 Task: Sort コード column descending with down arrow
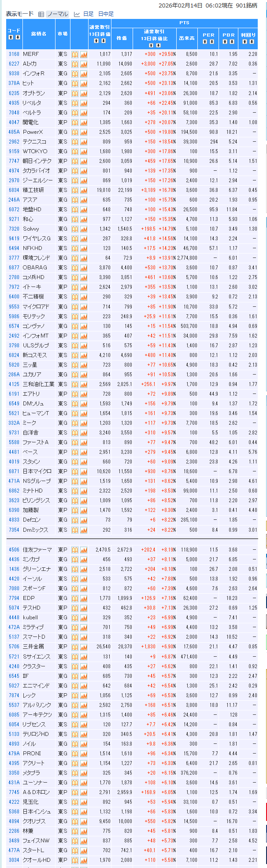[x=18, y=37]
